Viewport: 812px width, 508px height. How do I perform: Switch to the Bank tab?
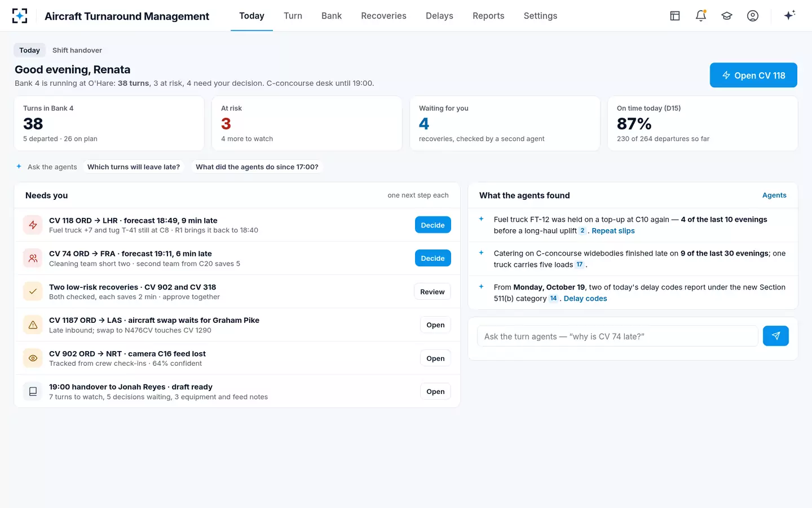coord(332,16)
